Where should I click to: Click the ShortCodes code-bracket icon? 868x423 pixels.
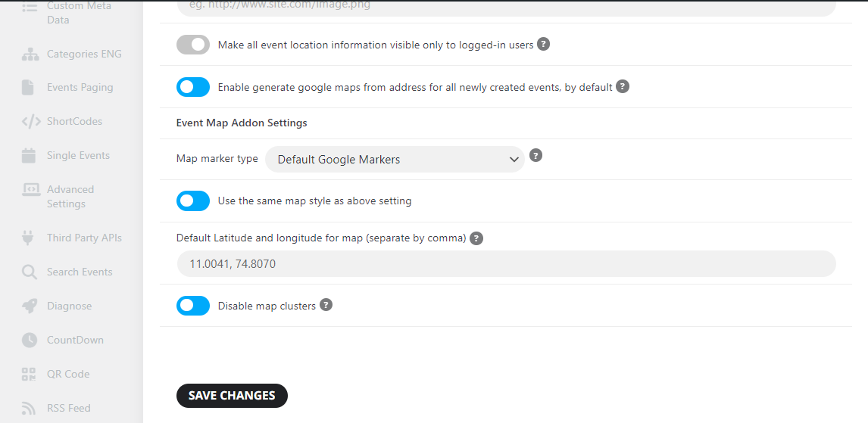[x=31, y=122]
